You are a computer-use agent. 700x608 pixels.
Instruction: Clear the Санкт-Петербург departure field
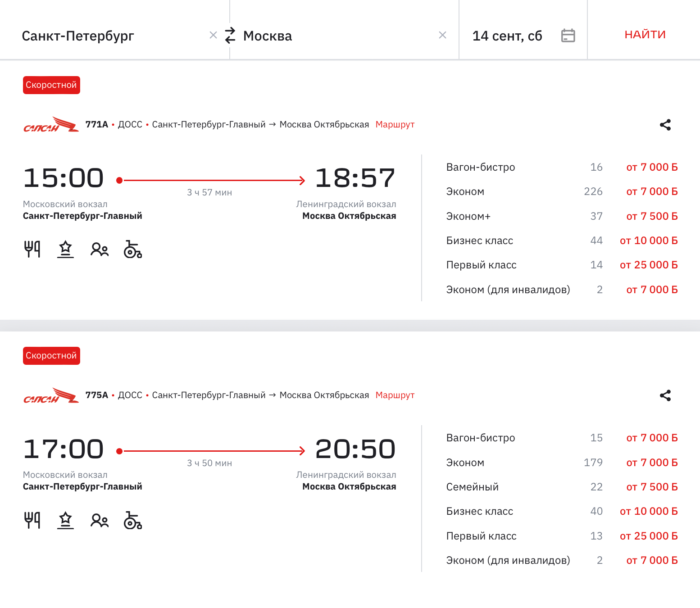pos(214,35)
